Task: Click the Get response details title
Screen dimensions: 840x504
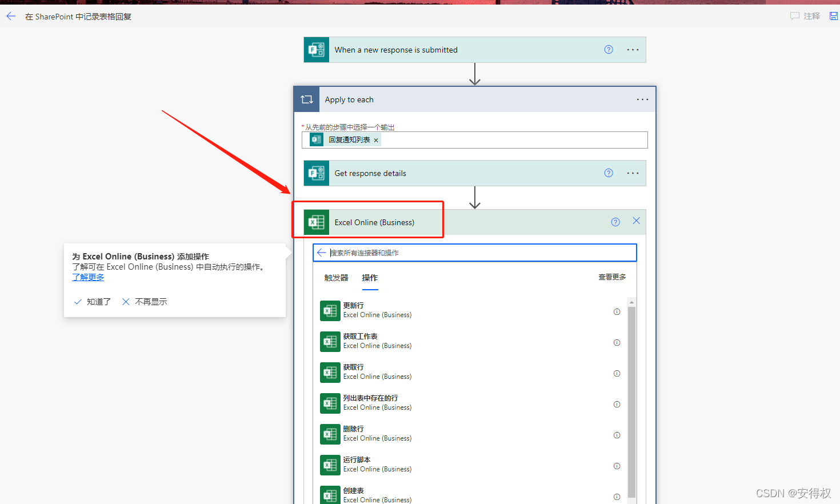Action: 370,173
